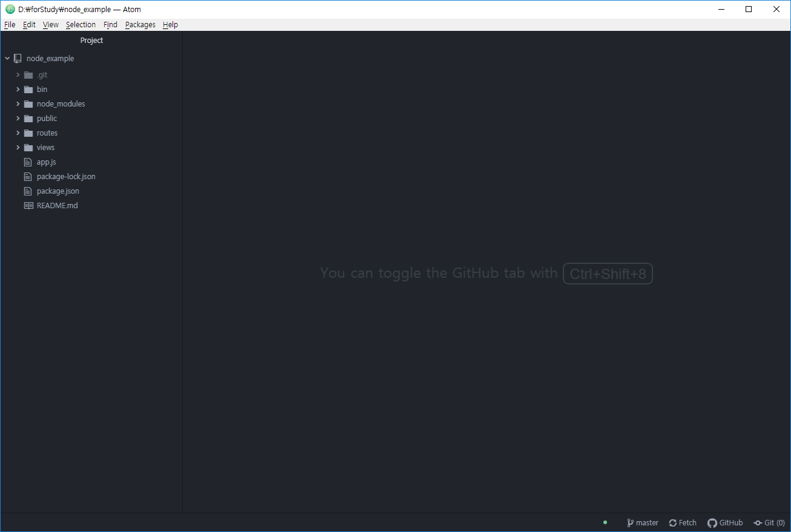Click the routes folder icon
This screenshot has width=791, height=532.
pos(28,133)
